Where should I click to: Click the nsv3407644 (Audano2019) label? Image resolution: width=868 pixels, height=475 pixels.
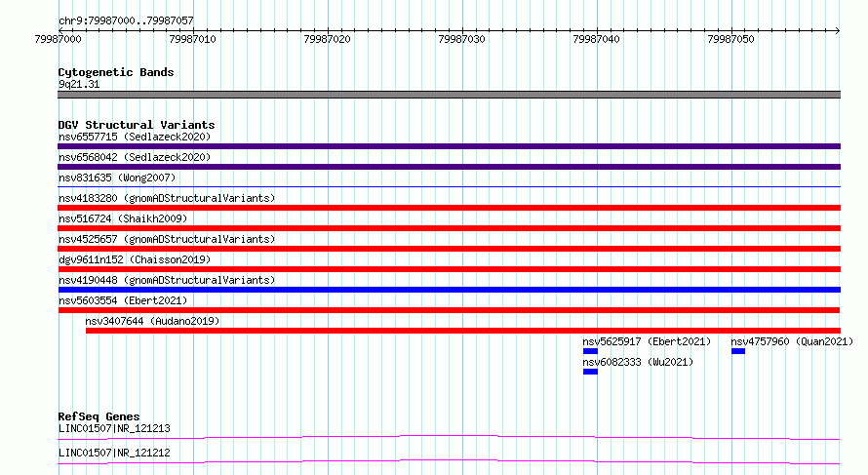click(x=152, y=321)
